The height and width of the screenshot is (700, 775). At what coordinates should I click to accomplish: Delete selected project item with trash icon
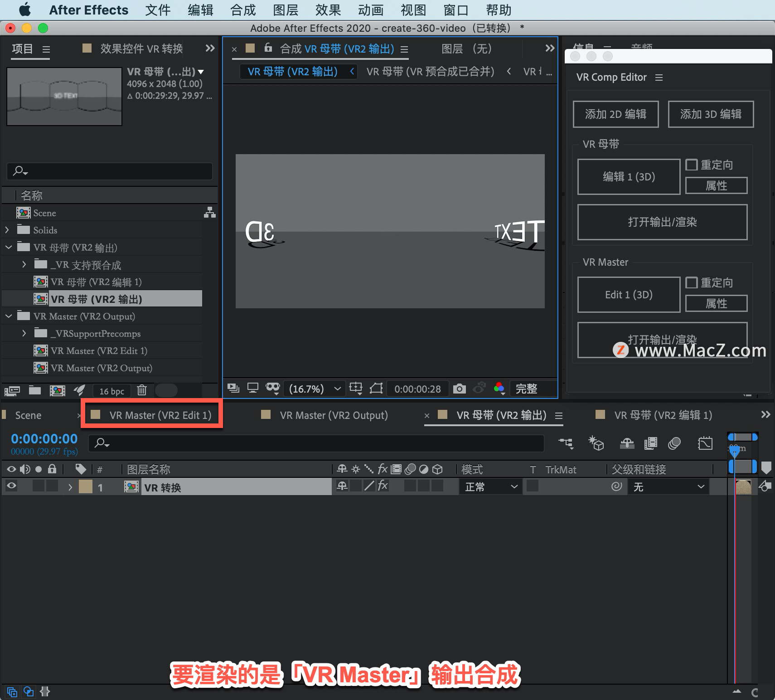[142, 390]
